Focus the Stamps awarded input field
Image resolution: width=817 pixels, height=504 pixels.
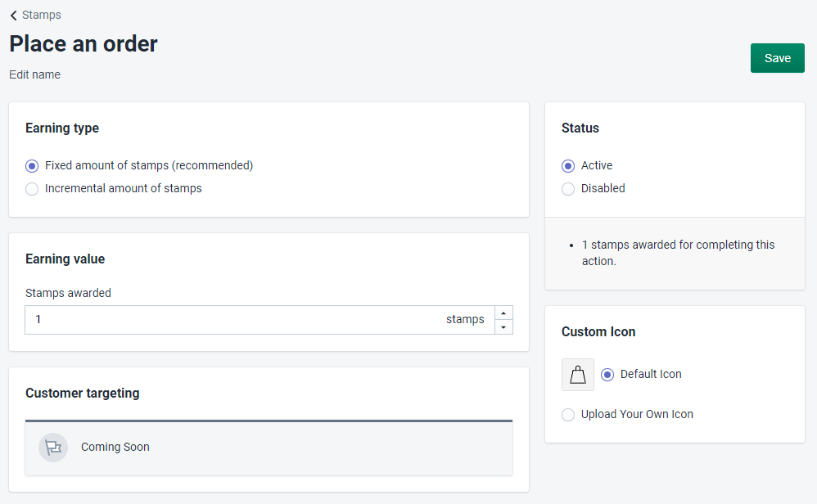click(x=229, y=320)
